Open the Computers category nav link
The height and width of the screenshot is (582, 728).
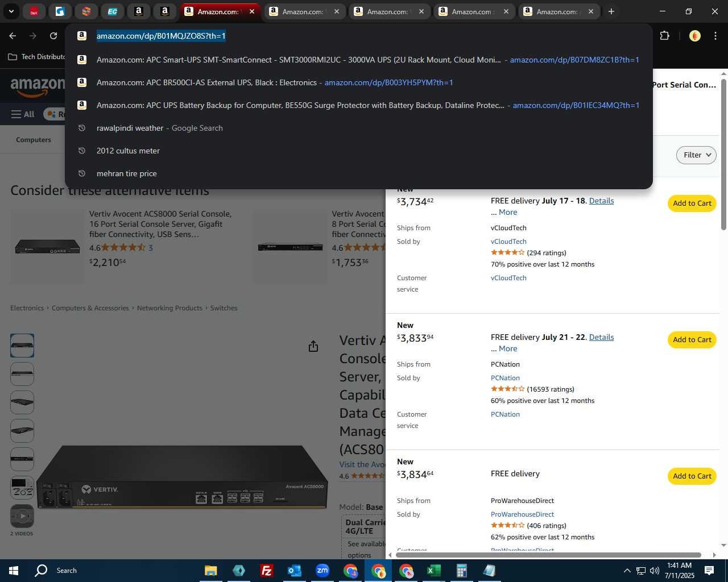[34, 140]
